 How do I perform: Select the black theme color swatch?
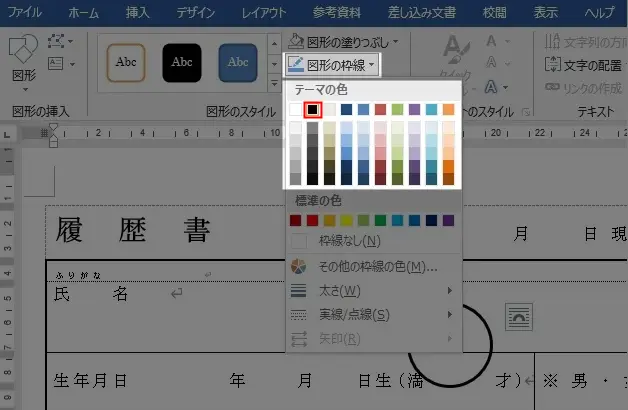(x=312, y=109)
